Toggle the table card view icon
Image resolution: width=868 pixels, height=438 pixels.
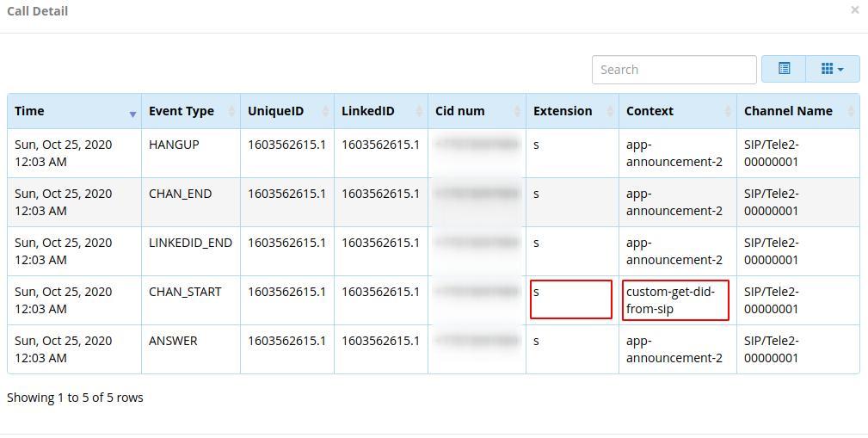coord(784,69)
